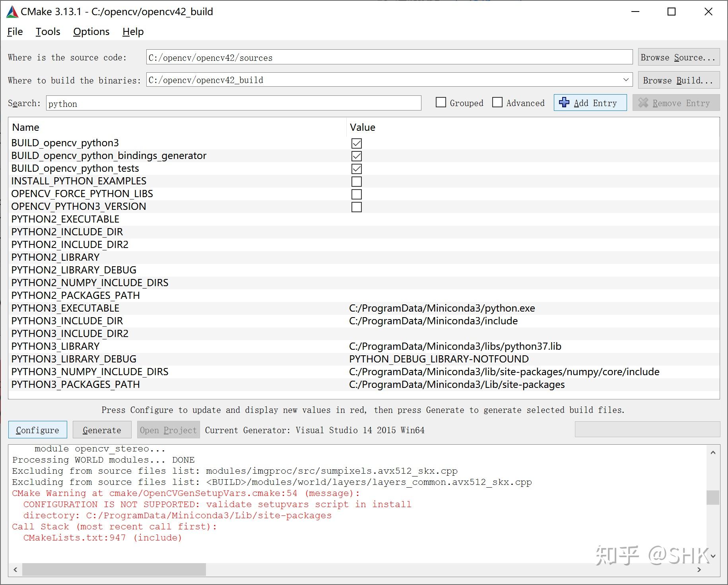Viewport: 728px width, 585px height.
Task: Enable the Advanced variables view
Action: [x=497, y=103]
